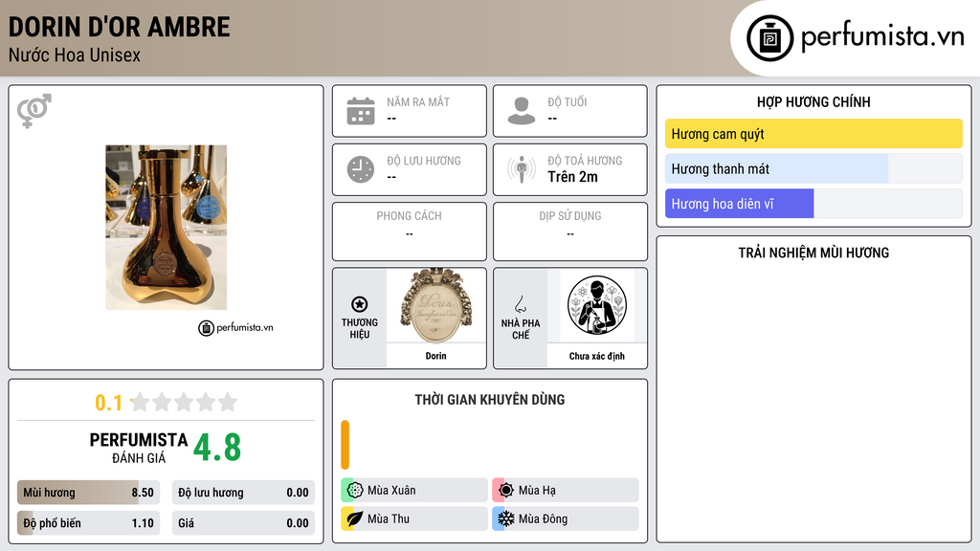Click the snowflake icon for Mùa Đông
The width and height of the screenshot is (980, 551).
pyautogui.click(x=506, y=518)
